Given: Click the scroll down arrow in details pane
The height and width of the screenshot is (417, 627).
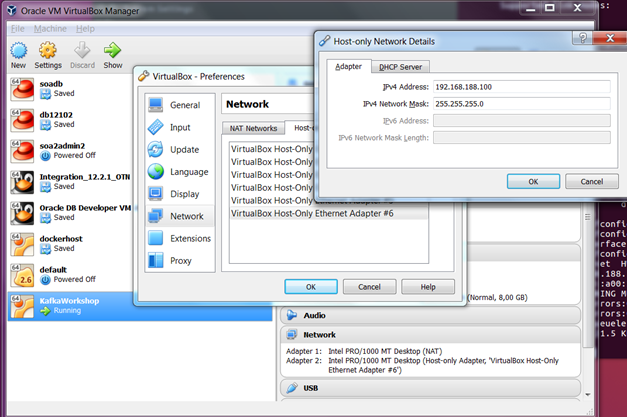Looking at the screenshot, I should (587, 395).
